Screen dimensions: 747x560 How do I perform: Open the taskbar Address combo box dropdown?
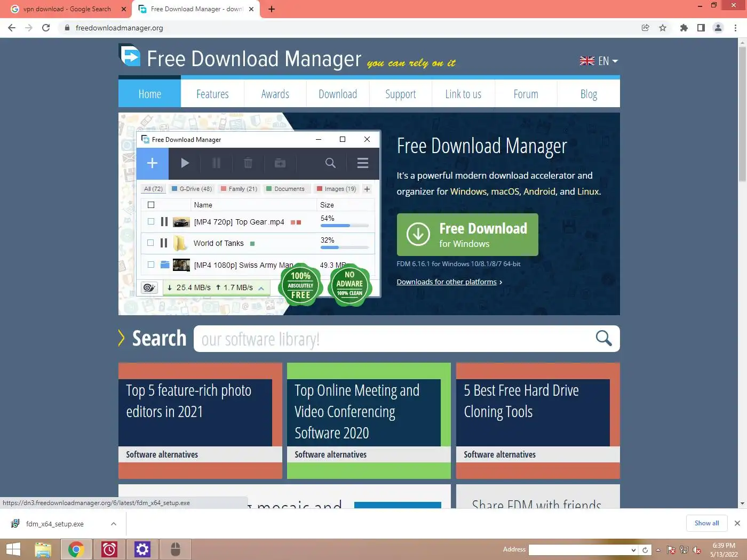coord(633,550)
